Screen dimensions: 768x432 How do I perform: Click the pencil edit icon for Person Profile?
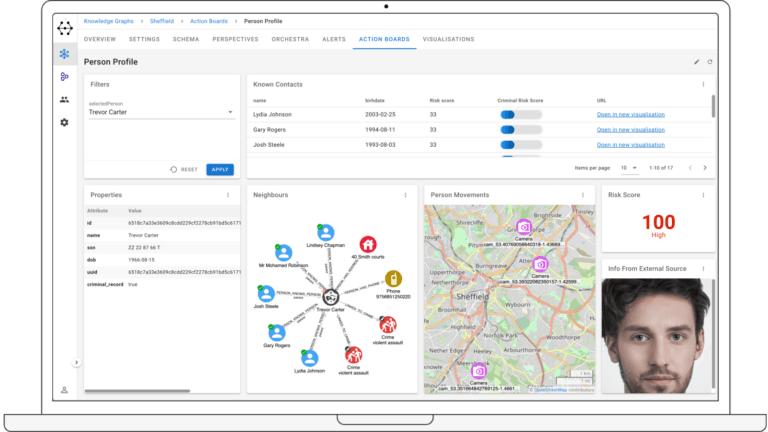[697, 62]
